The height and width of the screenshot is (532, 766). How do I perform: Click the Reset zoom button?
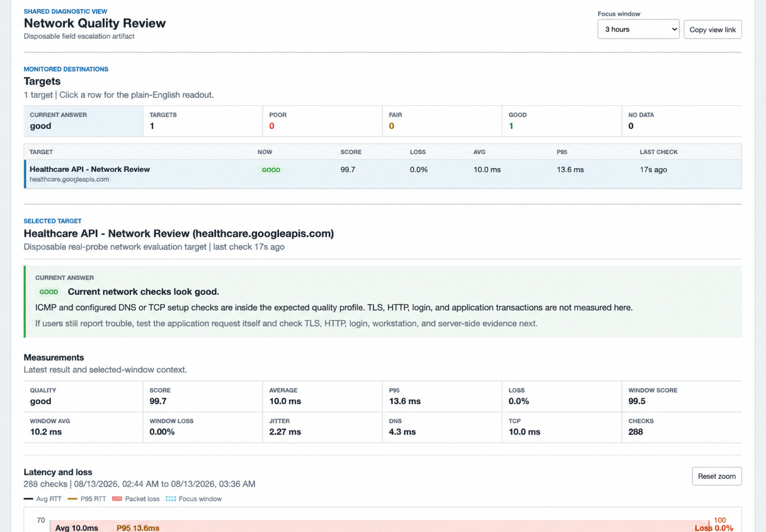click(717, 476)
